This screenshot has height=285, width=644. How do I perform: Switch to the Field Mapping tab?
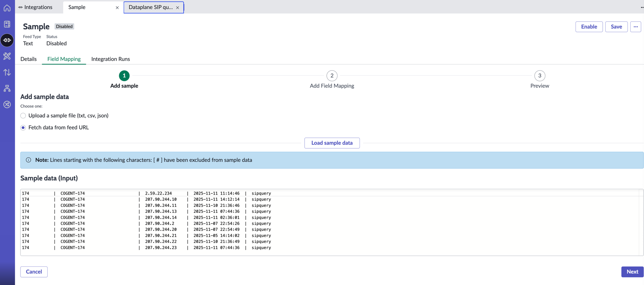pyautogui.click(x=64, y=59)
